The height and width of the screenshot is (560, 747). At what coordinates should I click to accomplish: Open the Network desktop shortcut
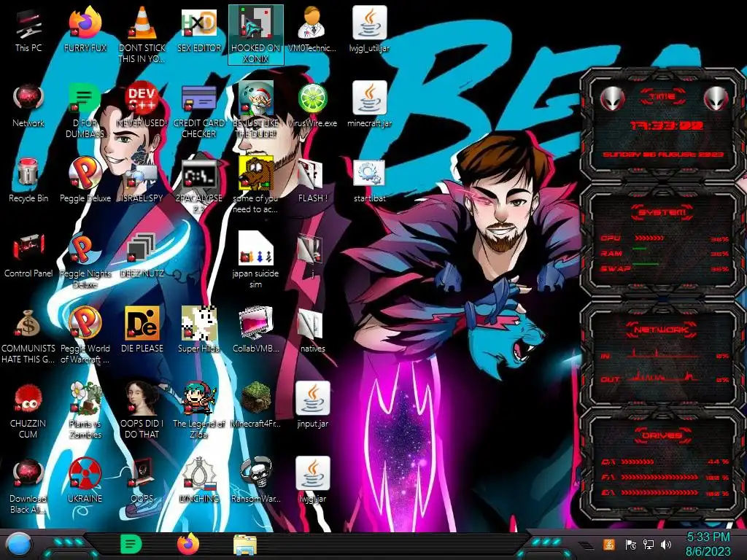point(28,105)
